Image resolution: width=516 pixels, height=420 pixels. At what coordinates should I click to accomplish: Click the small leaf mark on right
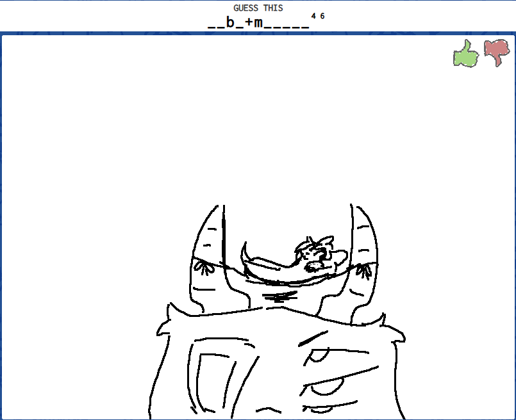(363, 270)
